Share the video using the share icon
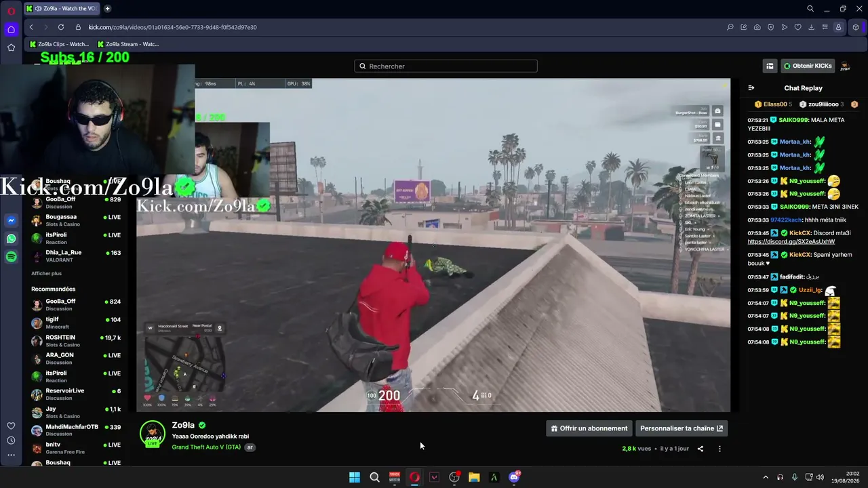Viewport: 868px width, 488px height. coord(701,449)
